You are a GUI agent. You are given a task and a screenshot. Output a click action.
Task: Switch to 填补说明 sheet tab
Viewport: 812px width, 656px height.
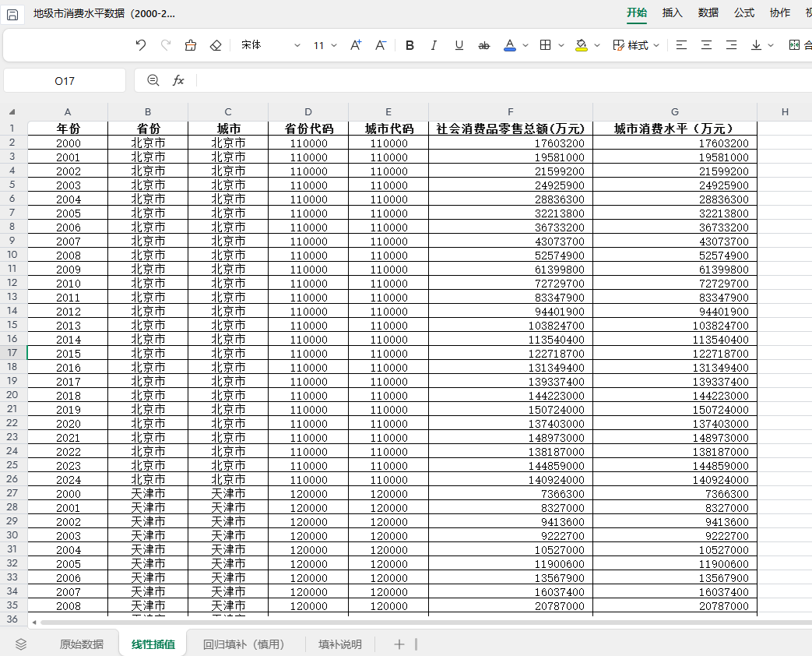[339, 644]
